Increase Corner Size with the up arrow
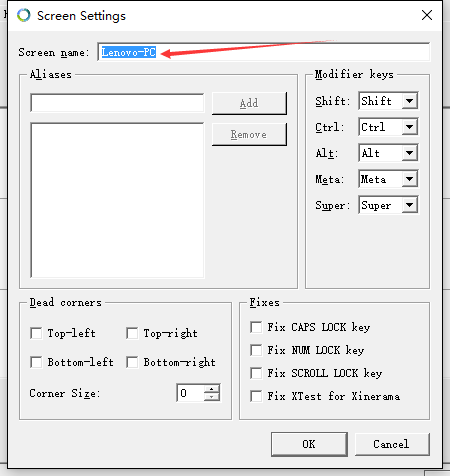This screenshot has width=450, height=476. [x=212, y=389]
